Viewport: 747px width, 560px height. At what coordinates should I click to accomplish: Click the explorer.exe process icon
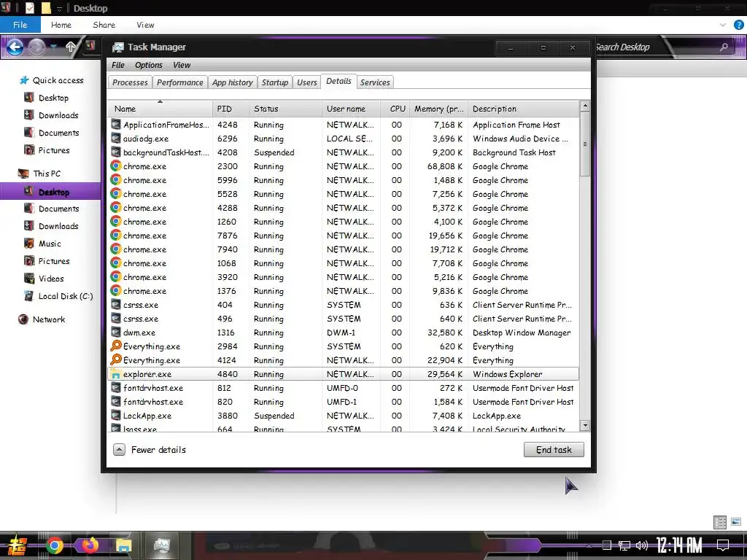point(116,374)
